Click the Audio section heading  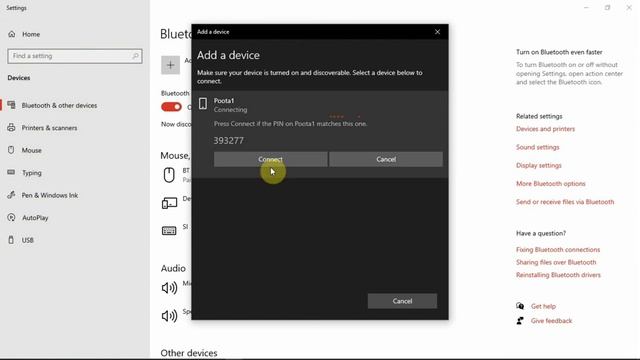[x=173, y=268]
